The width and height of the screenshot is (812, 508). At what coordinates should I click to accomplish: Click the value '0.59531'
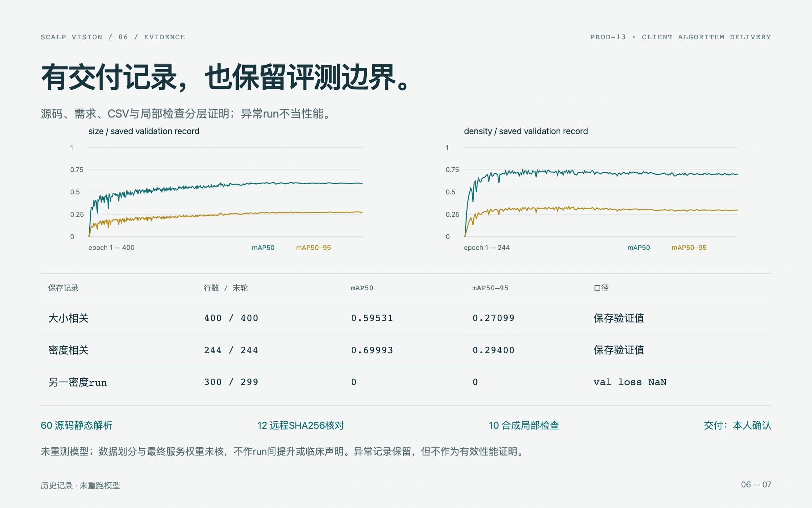click(372, 318)
